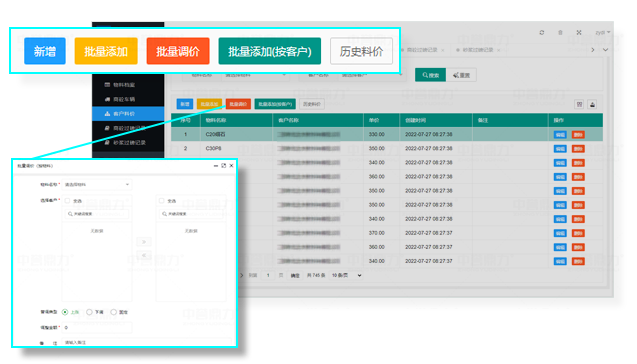
Task: Click the trash icon in top bar
Action: [x=560, y=32]
